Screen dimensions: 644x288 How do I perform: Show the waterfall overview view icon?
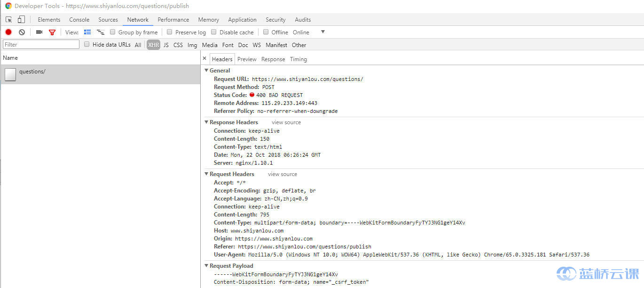(x=101, y=32)
